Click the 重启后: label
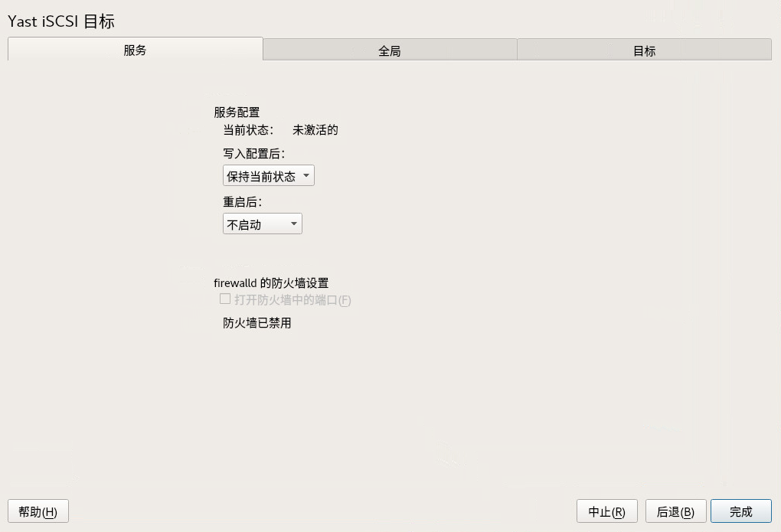781x532 pixels. tap(243, 202)
